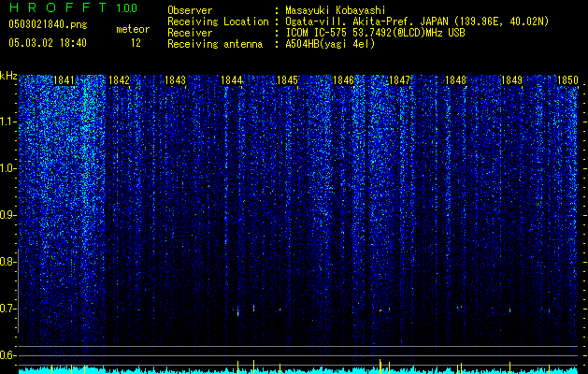Click the 'Observer' label

pyautogui.click(x=190, y=10)
